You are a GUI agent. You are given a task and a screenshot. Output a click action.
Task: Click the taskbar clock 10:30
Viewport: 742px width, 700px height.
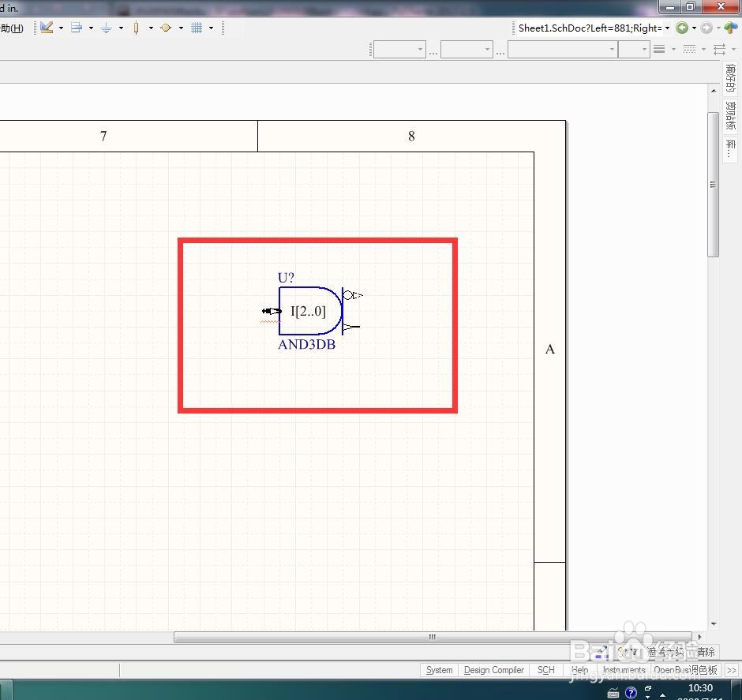click(x=700, y=688)
